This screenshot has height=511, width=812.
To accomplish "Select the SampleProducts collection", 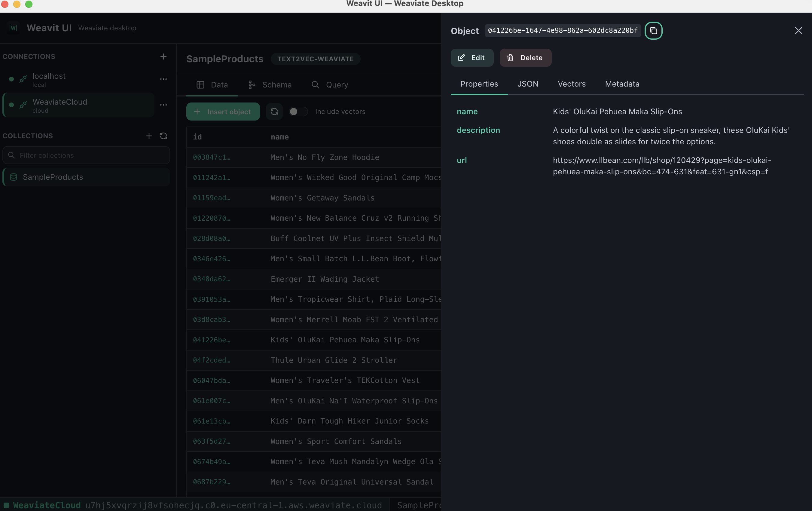I will pos(86,177).
